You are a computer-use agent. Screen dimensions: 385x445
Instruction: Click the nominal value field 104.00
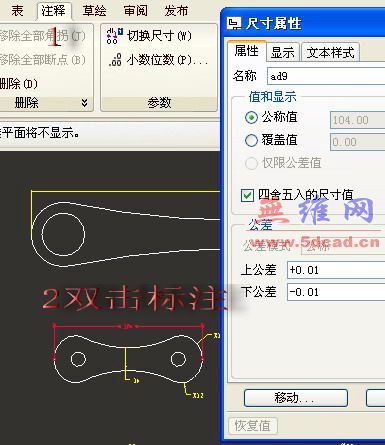pos(357,120)
